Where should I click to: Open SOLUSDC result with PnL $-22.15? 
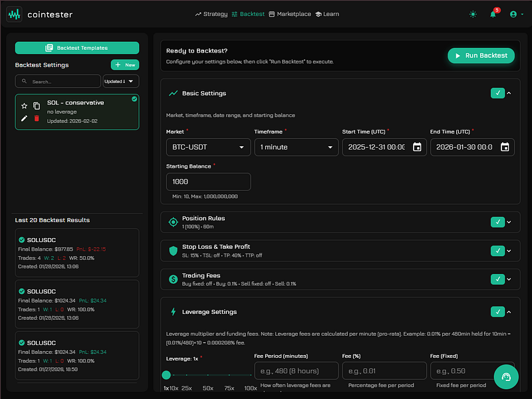[x=77, y=253]
